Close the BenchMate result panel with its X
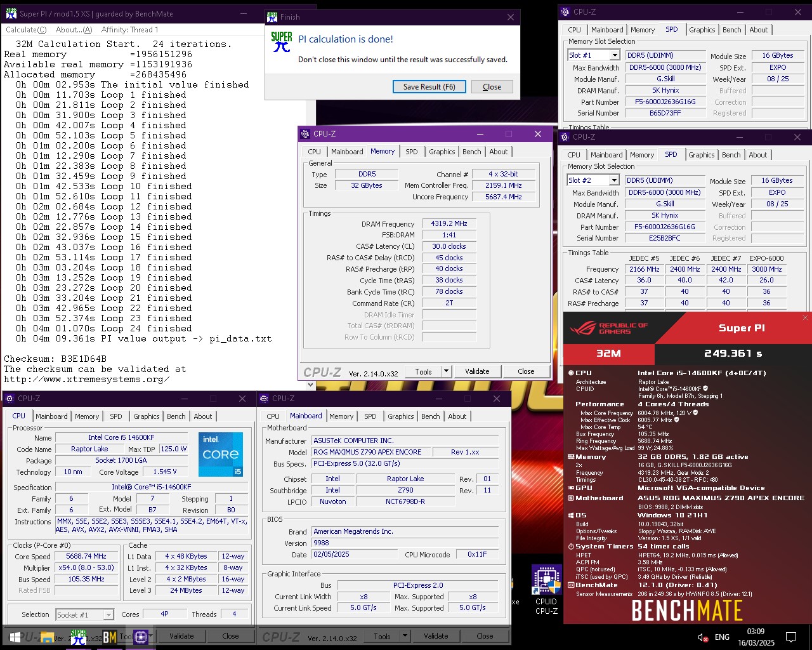This screenshot has width=812, height=650. click(x=805, y=317)
